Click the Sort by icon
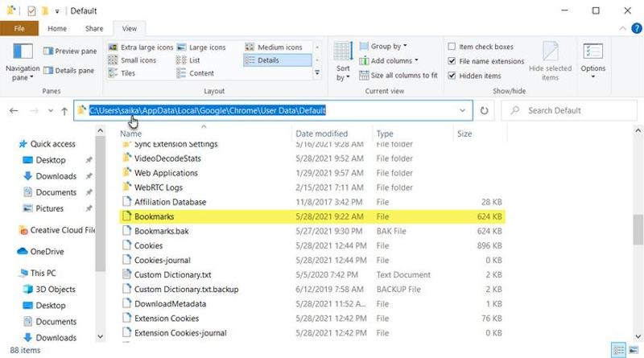Viewport: 644px width, 358px height. [343, 51]
